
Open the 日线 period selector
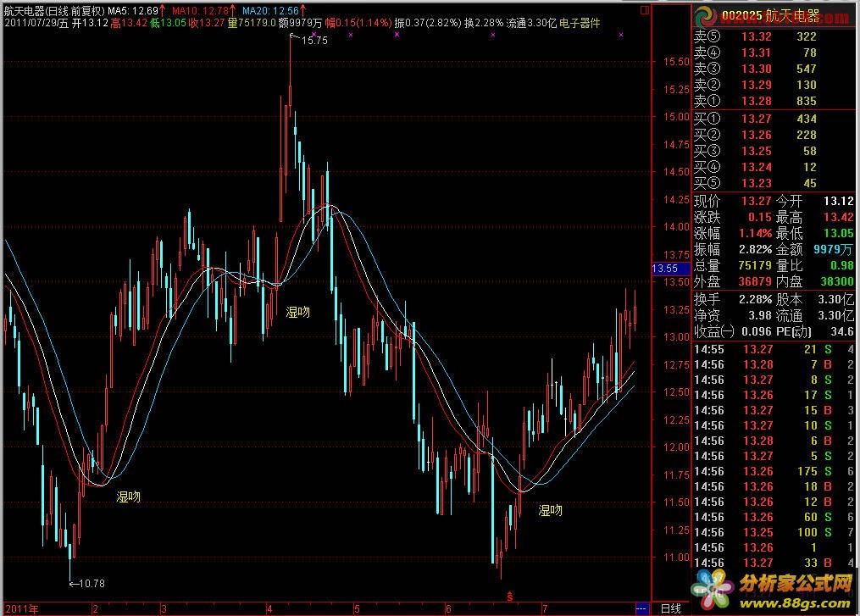coord(670,608)
